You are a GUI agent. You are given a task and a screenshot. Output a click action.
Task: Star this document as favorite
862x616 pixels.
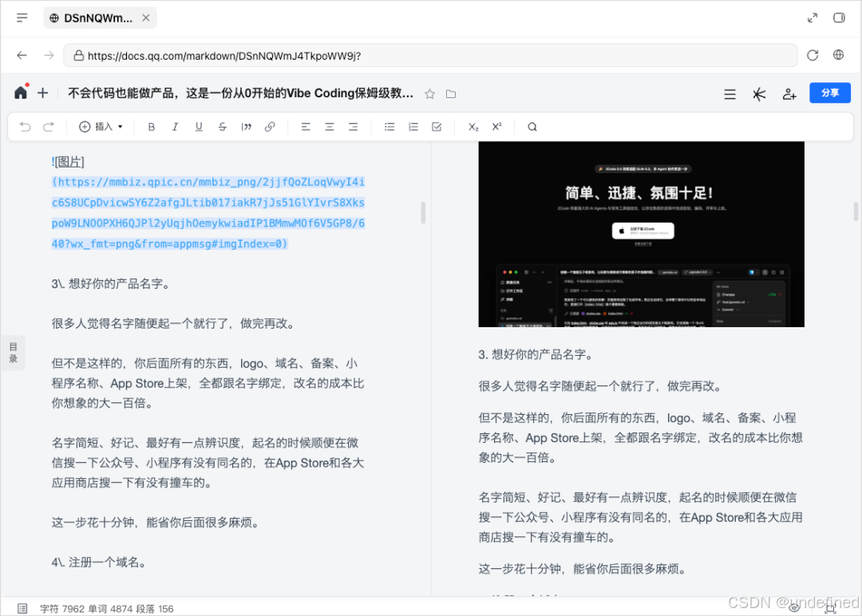[430, 94]
